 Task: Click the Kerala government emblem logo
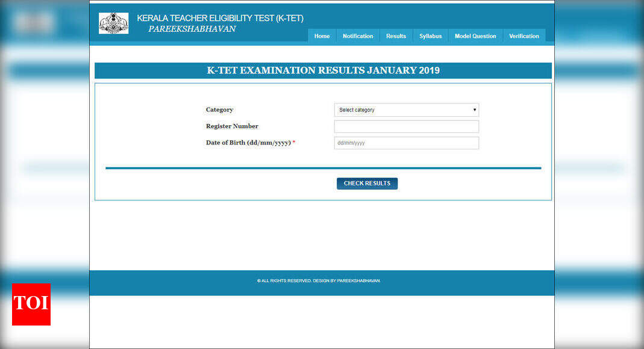pos(114,23)
